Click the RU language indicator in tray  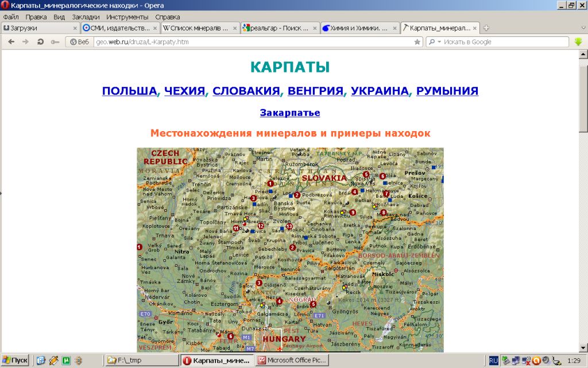click(x=493, y=361)
